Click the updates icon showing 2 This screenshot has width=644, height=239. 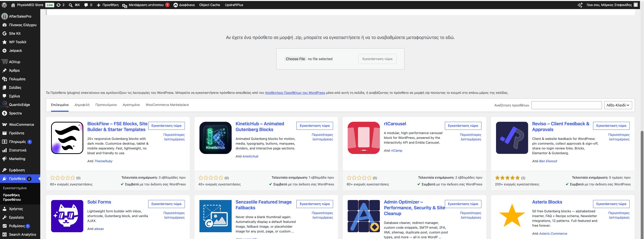pyautogui.click(x=59, y=5)
